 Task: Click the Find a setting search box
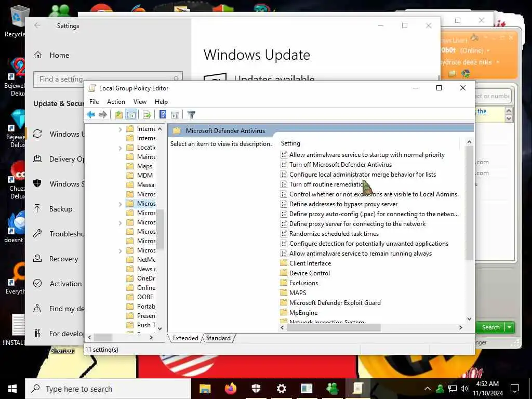point(108,79)
